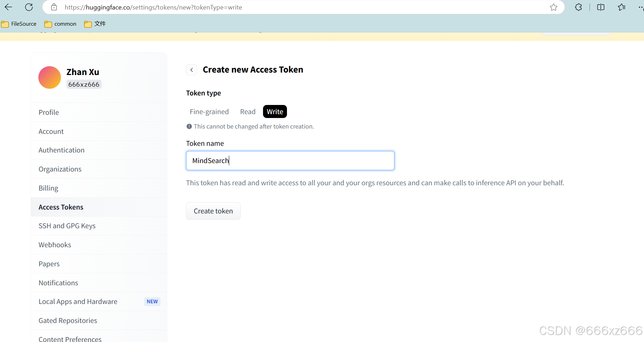Click the 666xz666 username badge
Screen dimensions: 644x342
coord(84,85)
